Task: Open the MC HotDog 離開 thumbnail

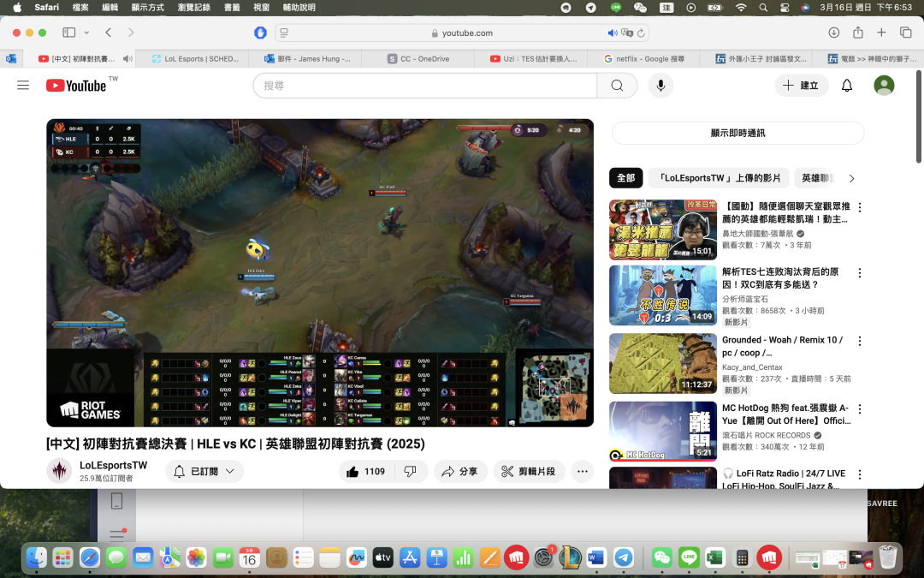Action: click(x=663, y=431)
